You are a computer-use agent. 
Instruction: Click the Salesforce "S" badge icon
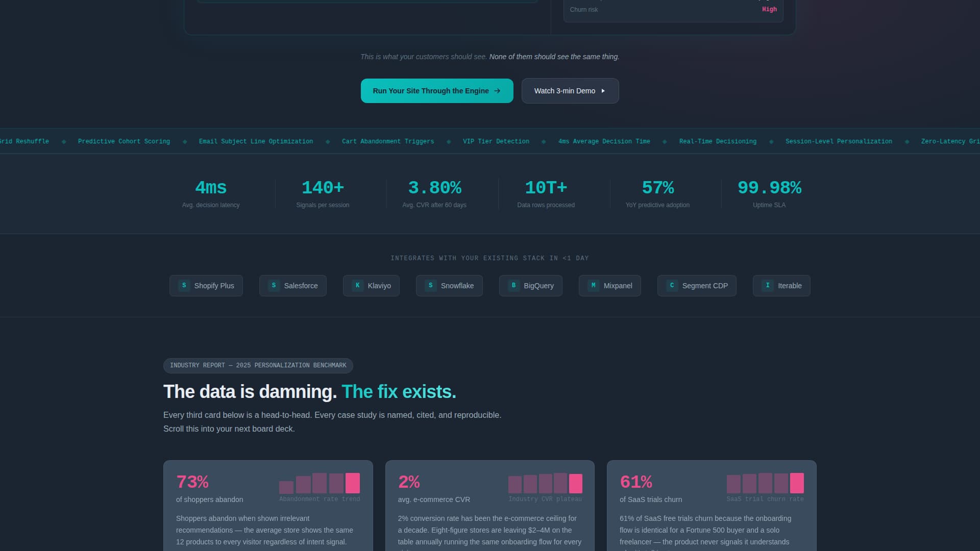(x=273, y=286)
